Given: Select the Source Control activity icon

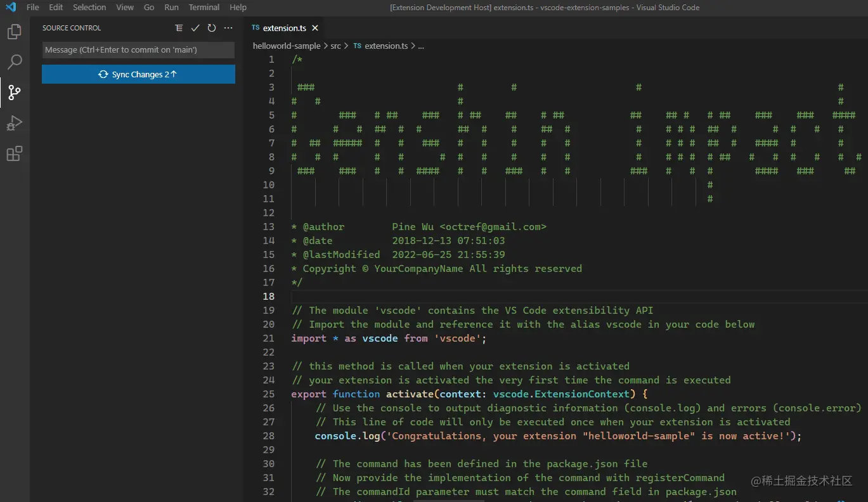Looking at the screenshot, I should pos(15,93).
